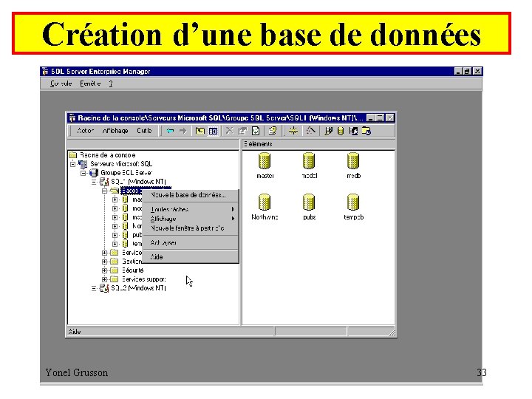Maximize the inner Racine de la console window
Screen dimensions: 532x399
tap(380, 118)
